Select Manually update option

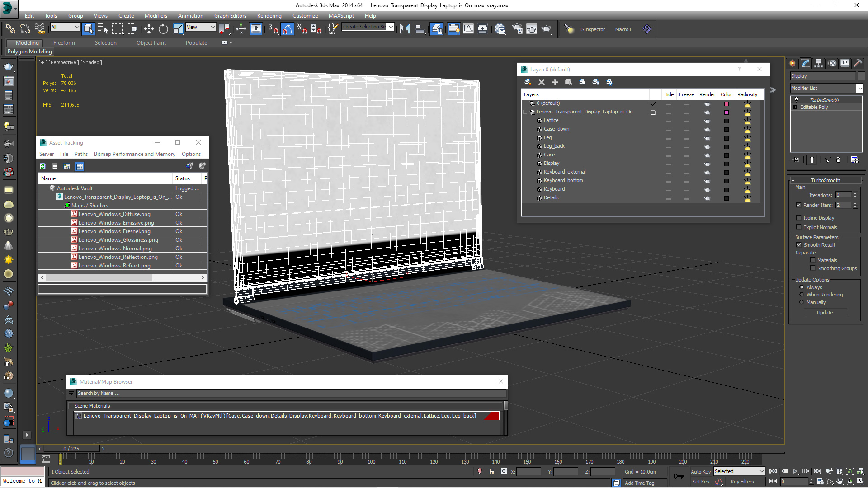point(802,302)
